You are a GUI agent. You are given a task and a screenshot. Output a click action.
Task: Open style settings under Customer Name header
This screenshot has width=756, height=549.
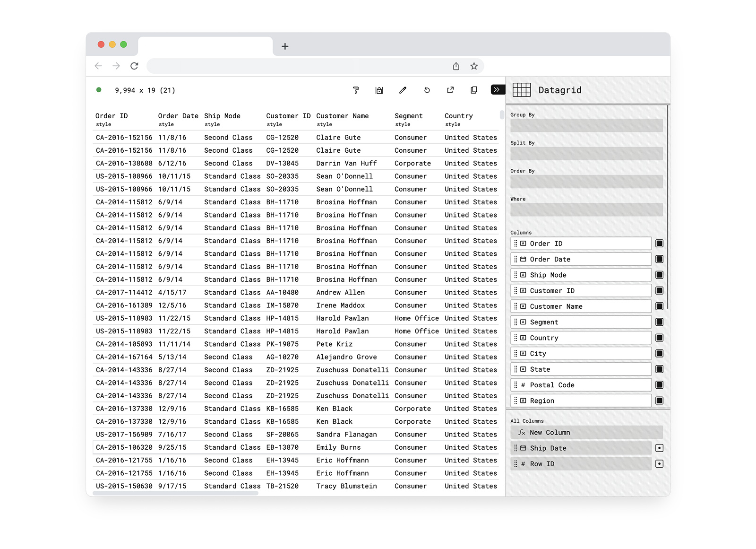pyautogui.click(x=324, y=124)
